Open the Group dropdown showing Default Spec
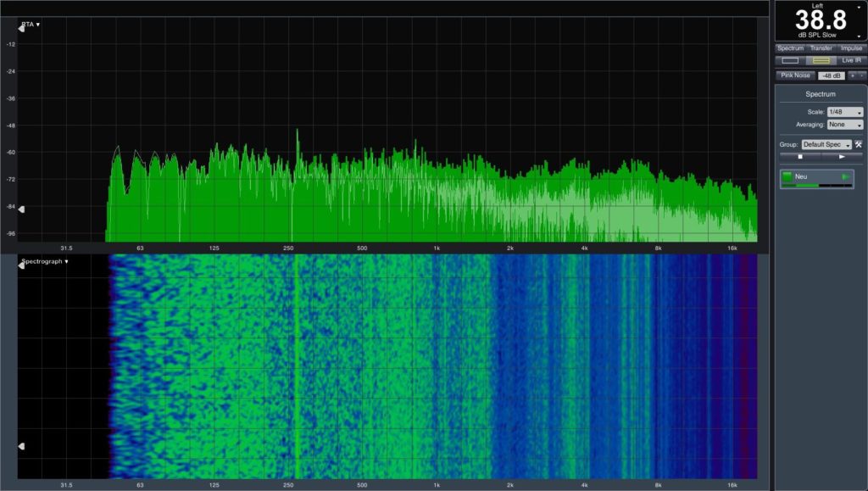Screen dimensions: 868x491 coord(826,144)
